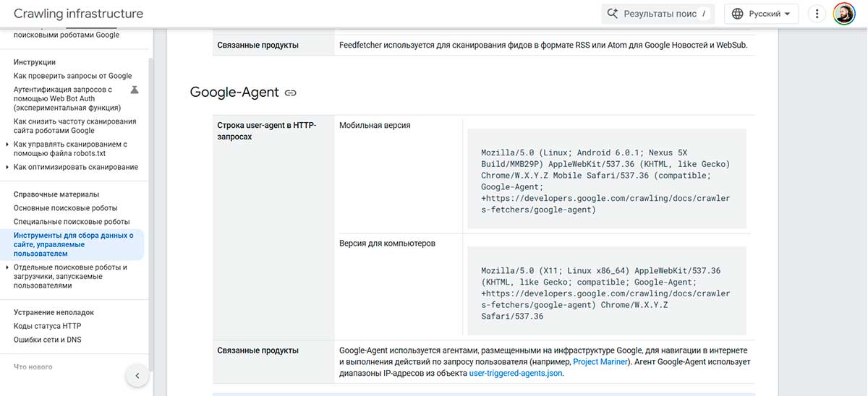Open the three-dot more options menu
The width and height of the screenshot is (868, 396).
(x=817, y=14)
